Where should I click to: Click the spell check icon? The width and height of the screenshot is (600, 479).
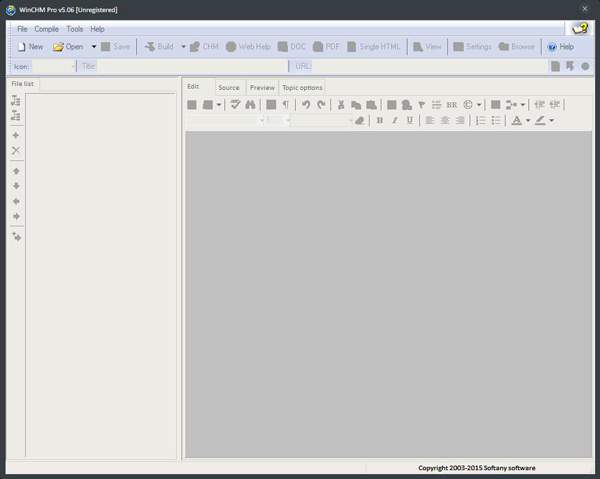[x=235, y=104]
